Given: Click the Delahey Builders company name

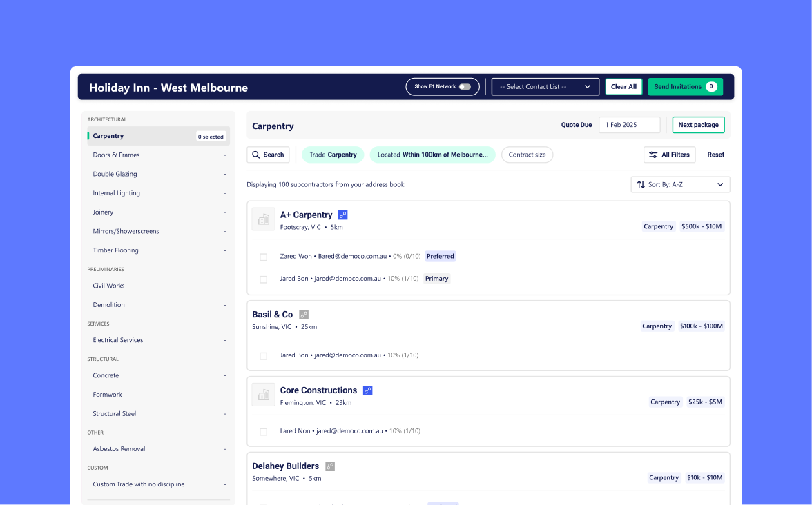Looking at the screenshot, I should tap(285, 466).
